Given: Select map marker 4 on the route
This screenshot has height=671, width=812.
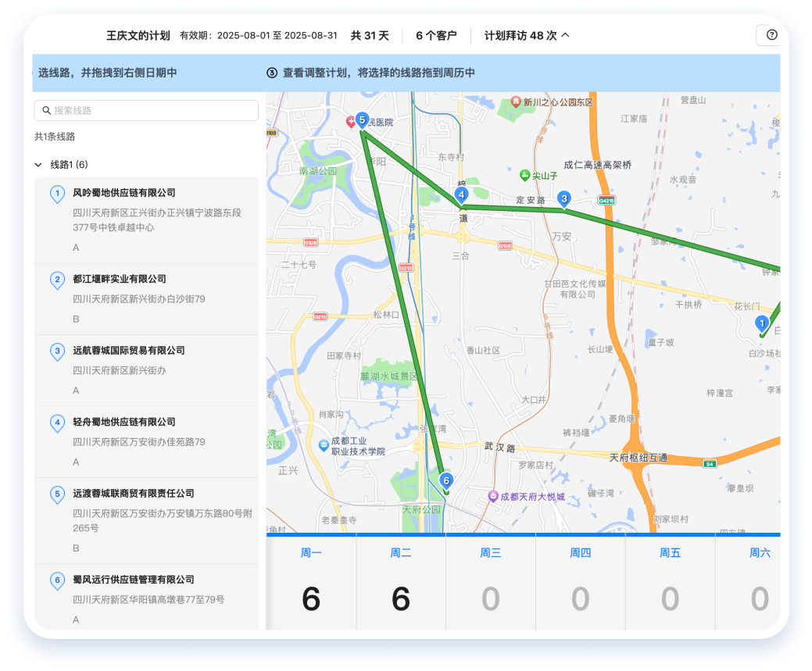Looking at the screenshot, I should (x=462, y=195).
